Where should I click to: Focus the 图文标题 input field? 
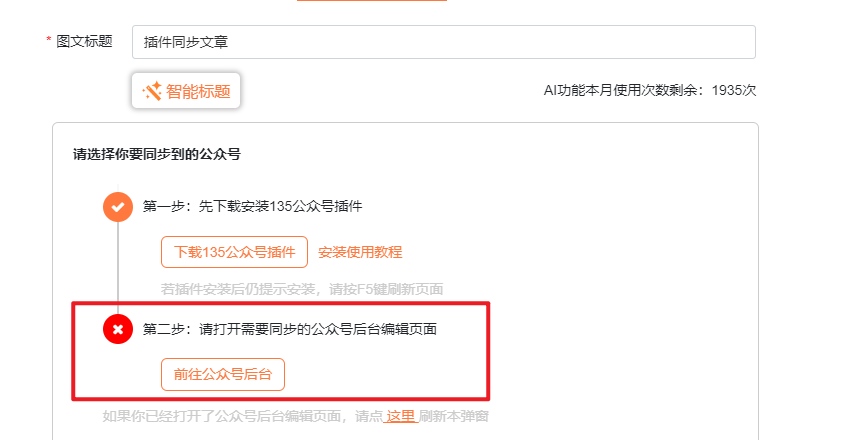(443, 42)
